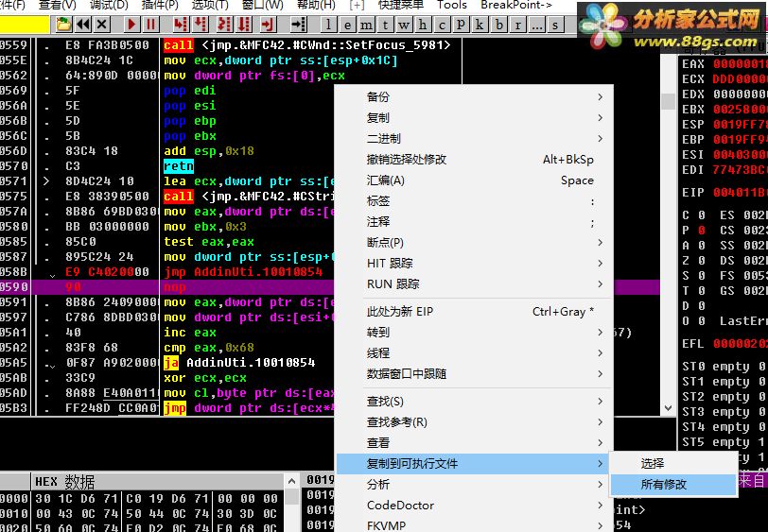Show Run trace with the '...' button

536,24
